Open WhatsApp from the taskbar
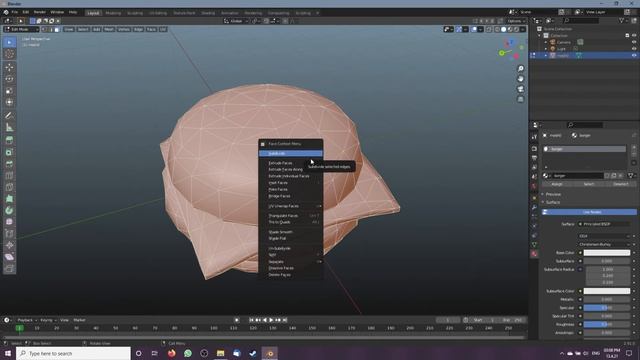640x360 pixels. (x=188, y=353)
